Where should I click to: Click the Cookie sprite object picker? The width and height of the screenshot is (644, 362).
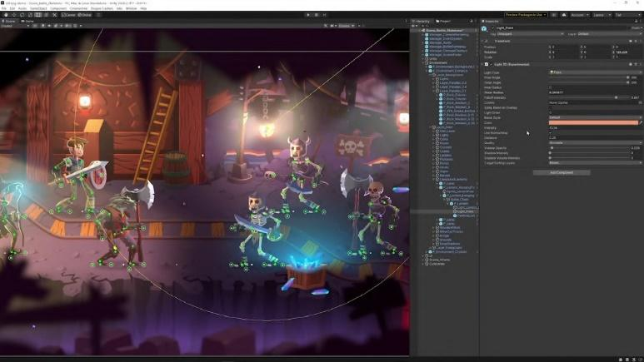click(641, 102)
